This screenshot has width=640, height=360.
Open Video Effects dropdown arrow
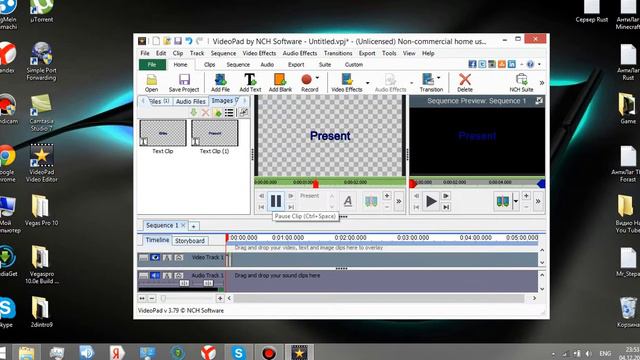367,83
